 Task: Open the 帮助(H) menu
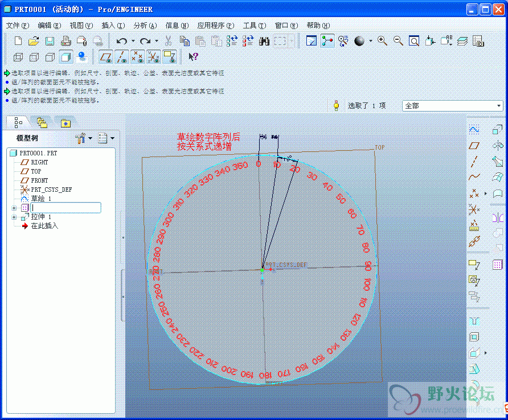[318, 25]
